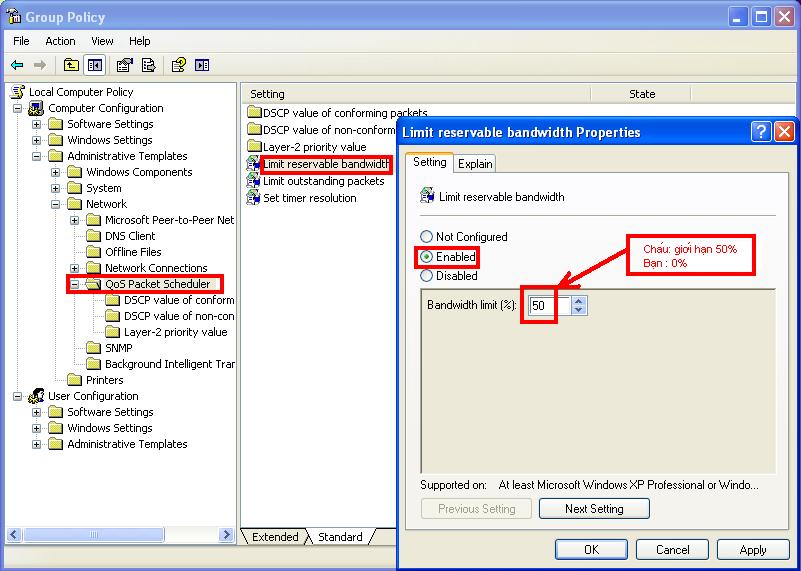This screenshot has height=571, width=801.
Task: Click the Limit reservable bandwidth setting icon in list
Action: click(x=253, y=164)
